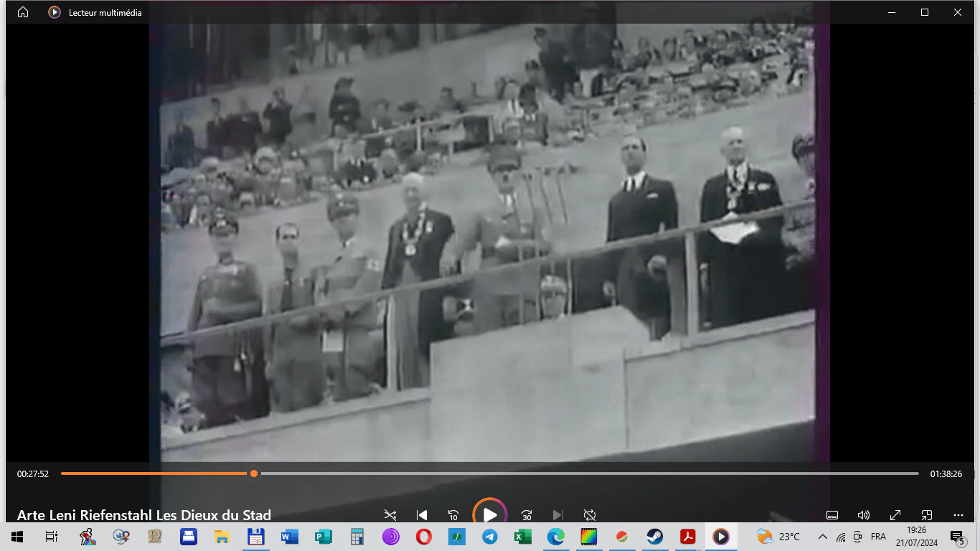980x551 pixels.
Task: Play the video
Action: click(x=490, y=514)
